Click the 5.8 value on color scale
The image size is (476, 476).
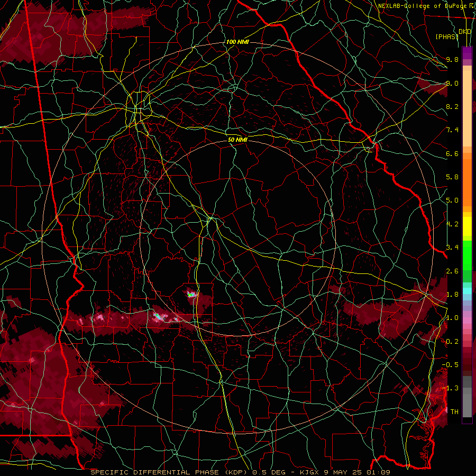[452, 177]
